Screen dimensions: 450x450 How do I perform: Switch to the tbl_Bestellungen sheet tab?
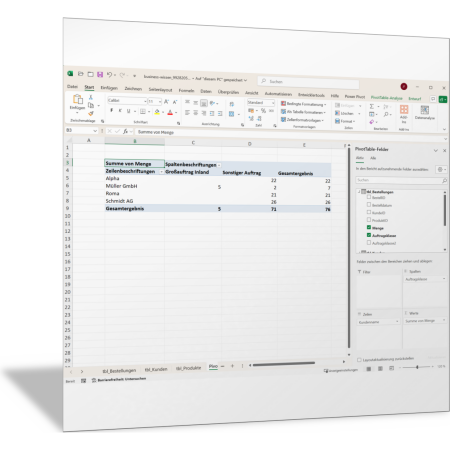click(x=119, y=371)
